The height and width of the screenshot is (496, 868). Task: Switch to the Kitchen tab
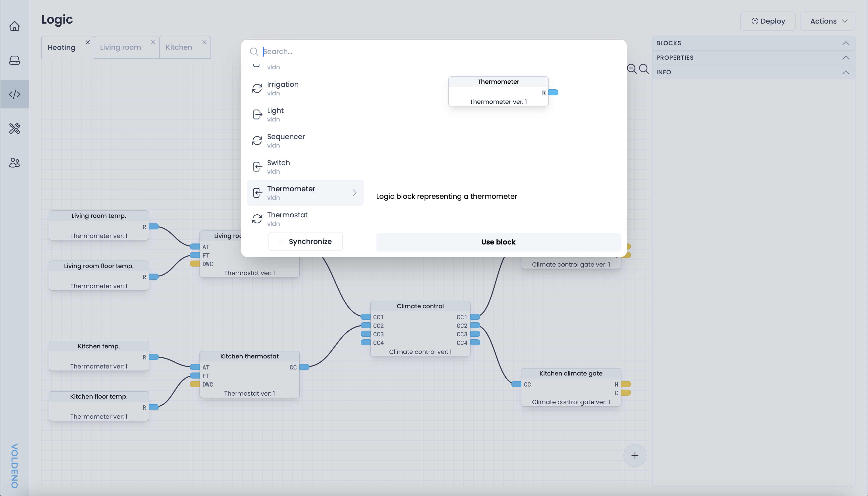tap(179, 47)
